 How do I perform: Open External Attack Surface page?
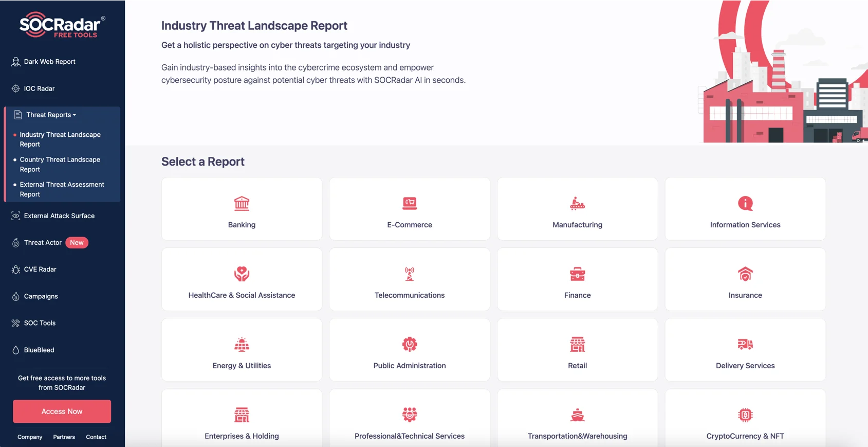pos(59,216)
